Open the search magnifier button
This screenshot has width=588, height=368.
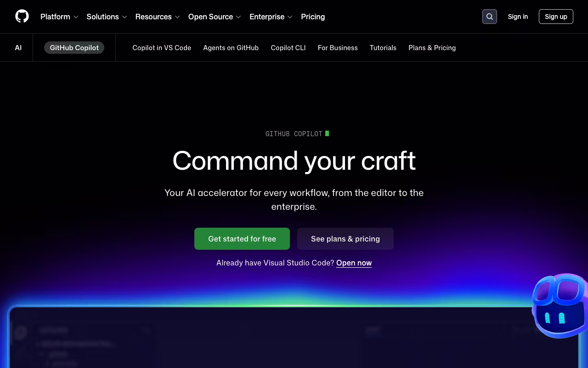click(x=490, y=17)
